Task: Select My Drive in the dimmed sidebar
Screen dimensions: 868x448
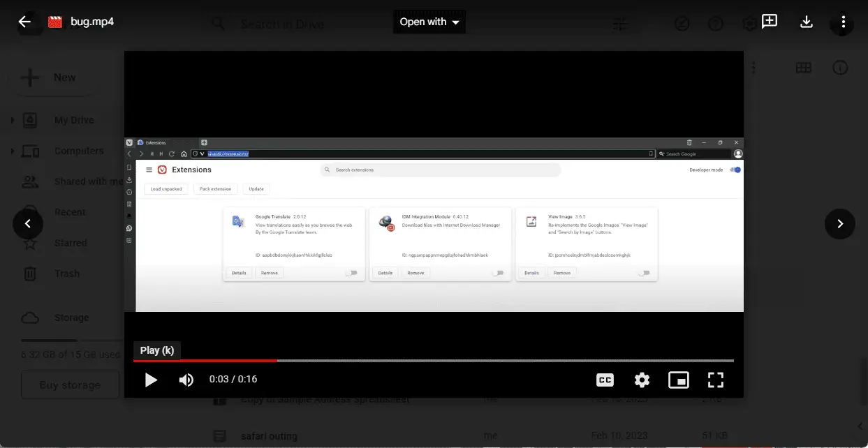Action: [x=74, y=120]
